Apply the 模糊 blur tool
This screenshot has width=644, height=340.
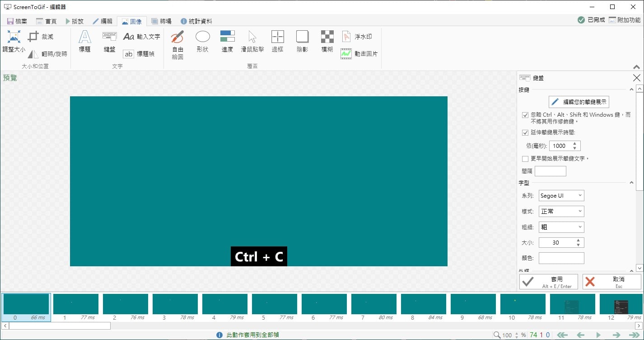(x=326, y=41)
